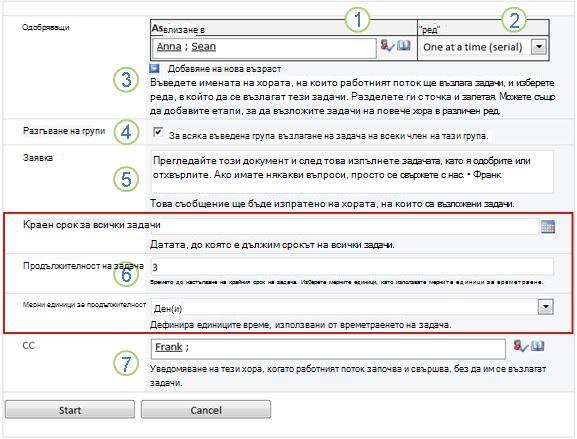The height and width of the screenshot is (439, 577).
Task: Click the Cancel button
Action: tap(206, 410)
